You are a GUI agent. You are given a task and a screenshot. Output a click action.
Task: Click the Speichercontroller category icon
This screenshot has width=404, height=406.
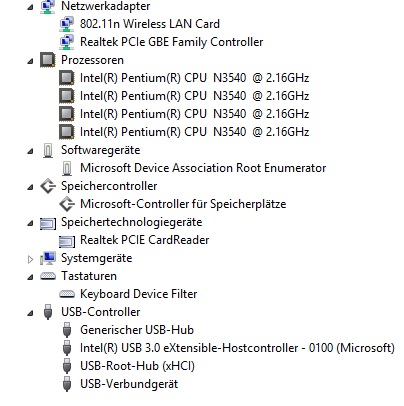(48, 186)
